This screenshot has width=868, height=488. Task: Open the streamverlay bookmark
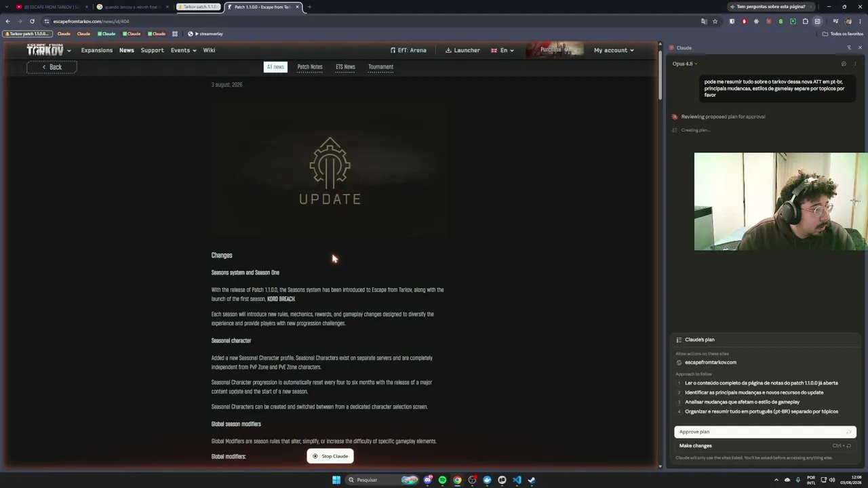click(x=205, y=34)
